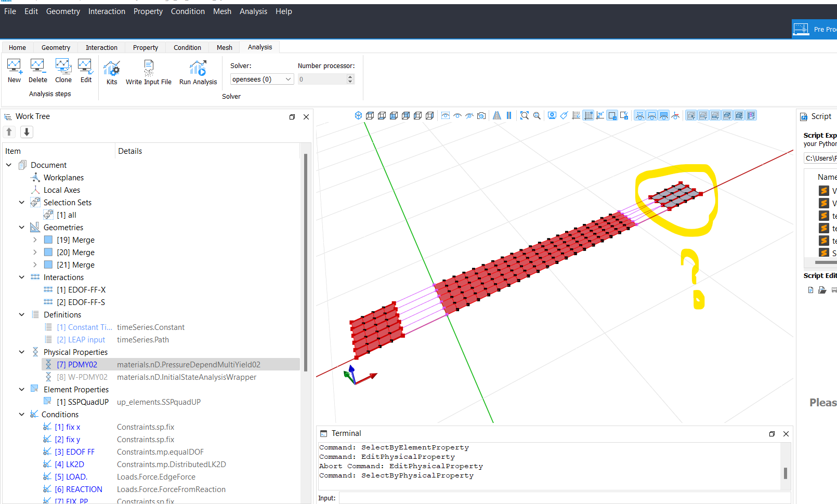Viewport: 837px width, 504px height.
Task: Click the Terminal Input field
Action: [565, 498]
